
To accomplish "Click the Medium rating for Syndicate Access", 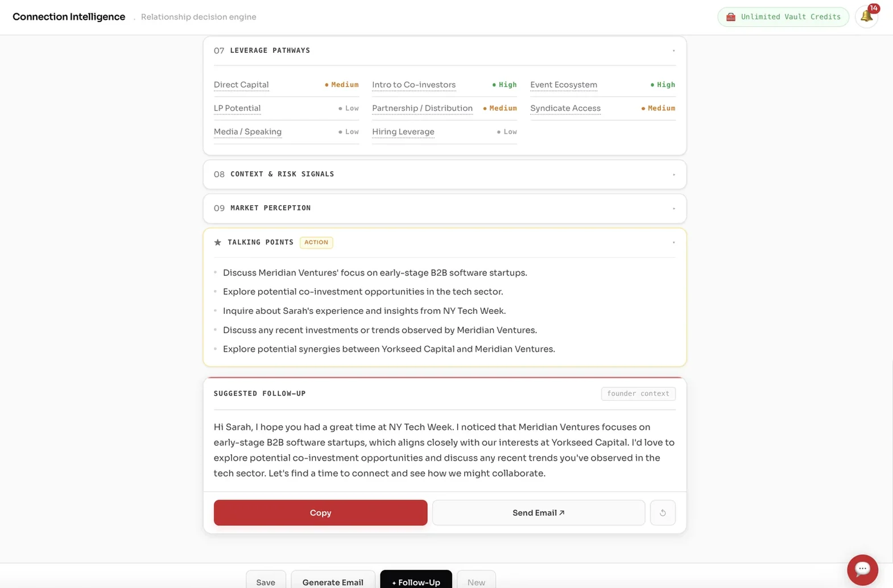I will pos(658,108).
